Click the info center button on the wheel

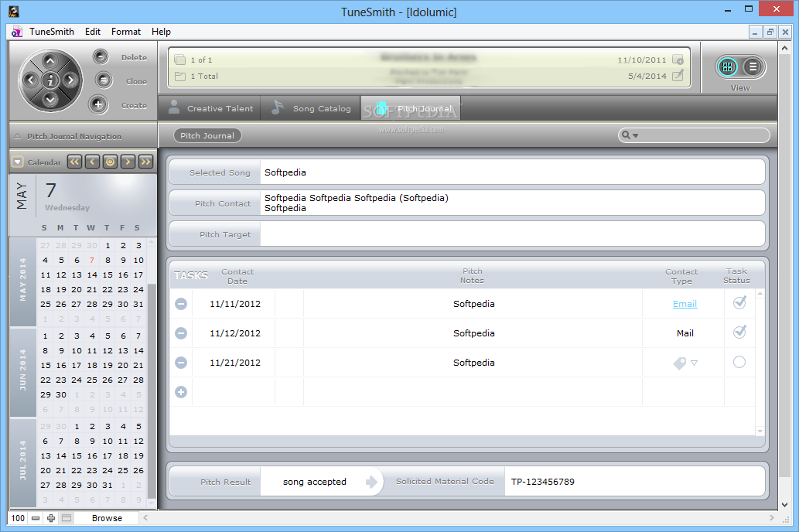click(50, 80)
